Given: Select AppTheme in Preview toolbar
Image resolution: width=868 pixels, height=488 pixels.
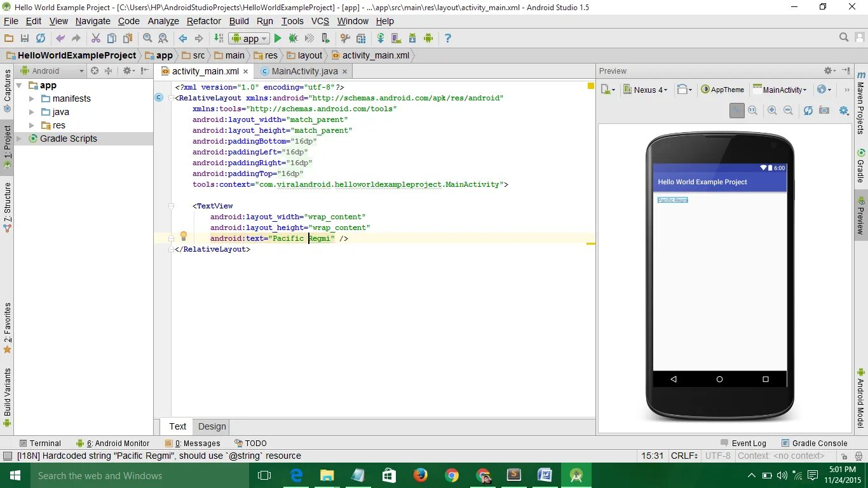Looking at the screenshot, I should click(722, 90).
